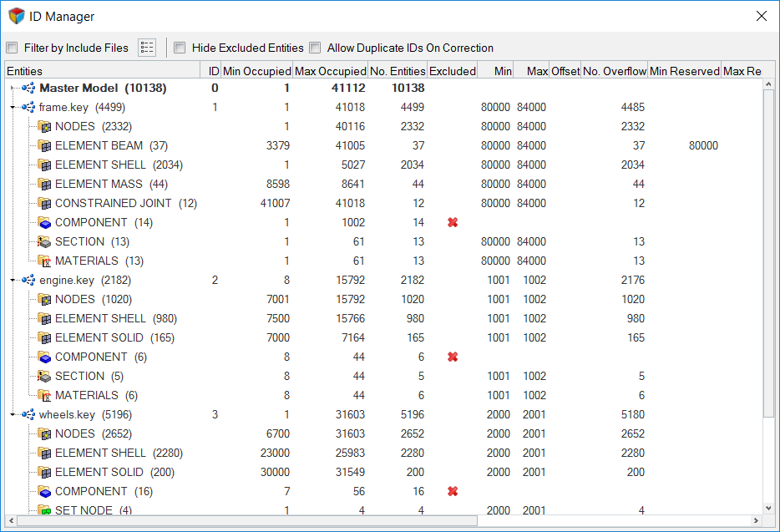Sort by the Min Occupied column header

click(x=256, y=71)
